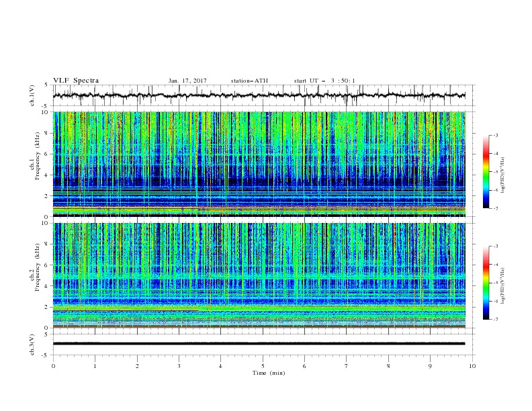The image size is (532, 411).
Task: Click the "0" tick on Time axis
Action: 53,366
